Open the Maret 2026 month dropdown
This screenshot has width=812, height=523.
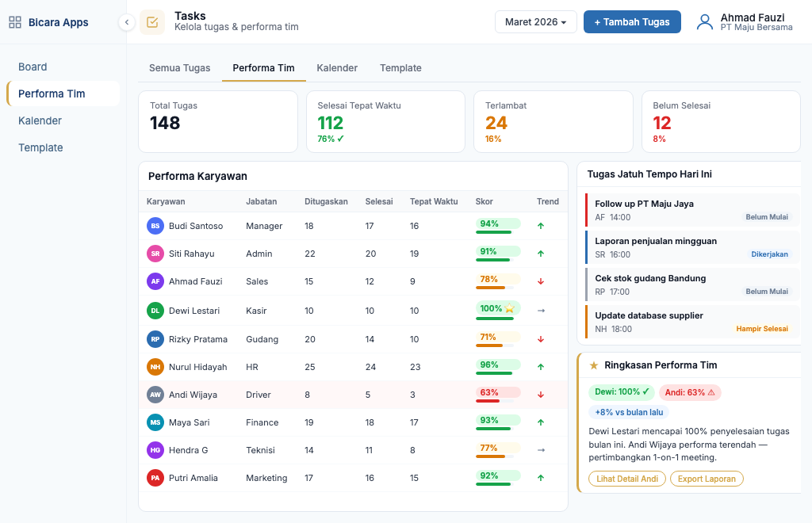[x=536, y=22]
